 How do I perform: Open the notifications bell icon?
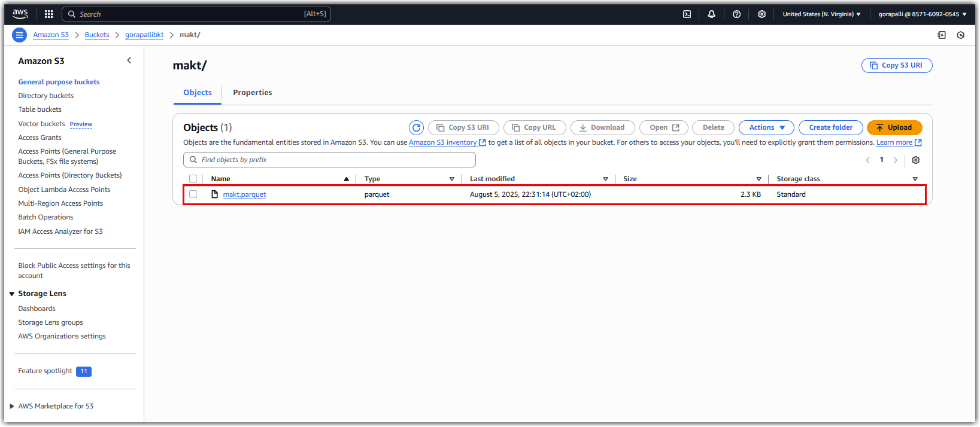click(x=712, y=14)
